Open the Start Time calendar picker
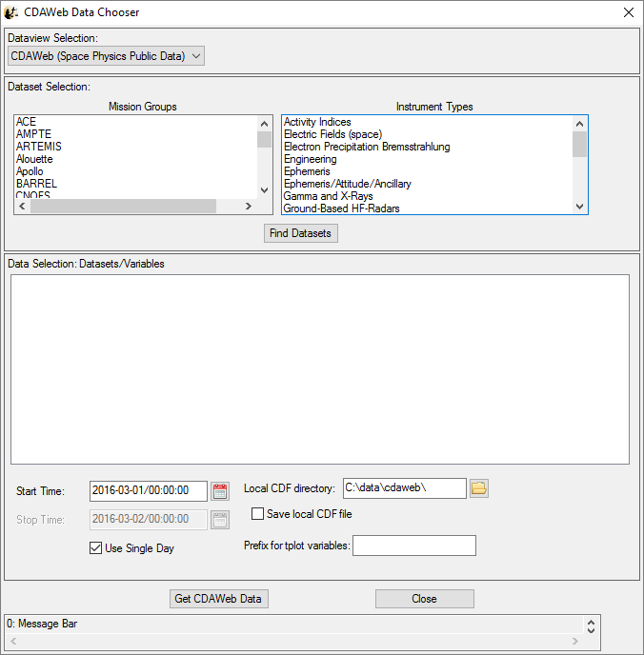The image size is (644, 655). click(x=220, y=491)
